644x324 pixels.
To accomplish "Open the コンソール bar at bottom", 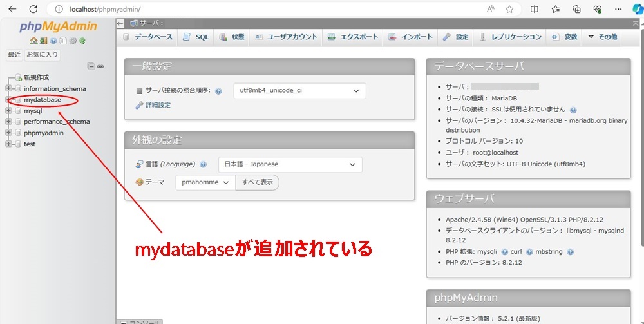I will 140,322.
